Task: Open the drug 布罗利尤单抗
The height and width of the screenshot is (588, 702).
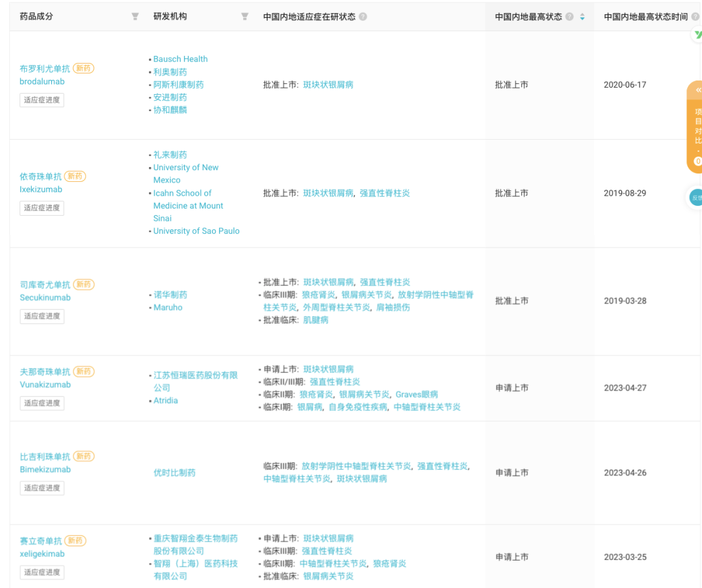Action: [x=45, y=68]
